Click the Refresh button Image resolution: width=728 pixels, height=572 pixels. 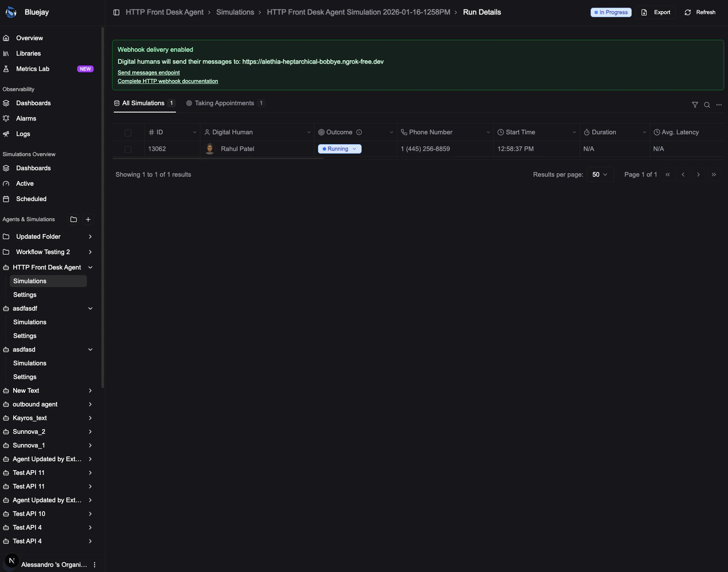point(700,12)
